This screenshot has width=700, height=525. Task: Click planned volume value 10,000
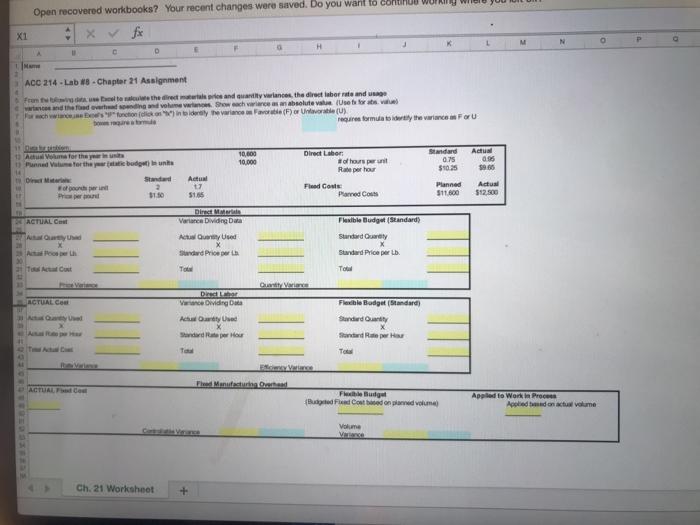[x=247, y=162]
